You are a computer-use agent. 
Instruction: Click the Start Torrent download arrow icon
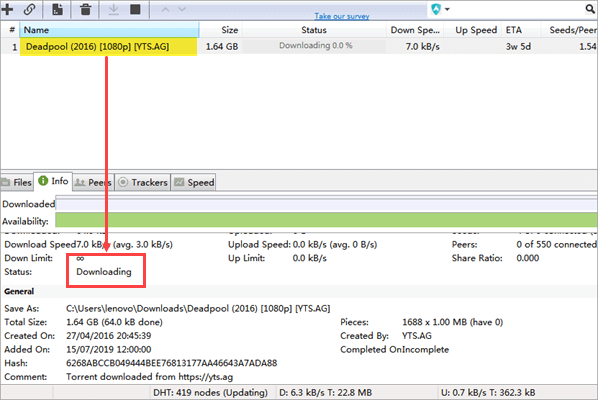point(113,9)
